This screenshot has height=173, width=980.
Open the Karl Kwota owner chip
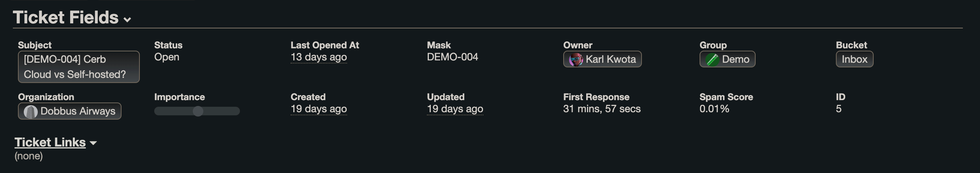(602, 59)
